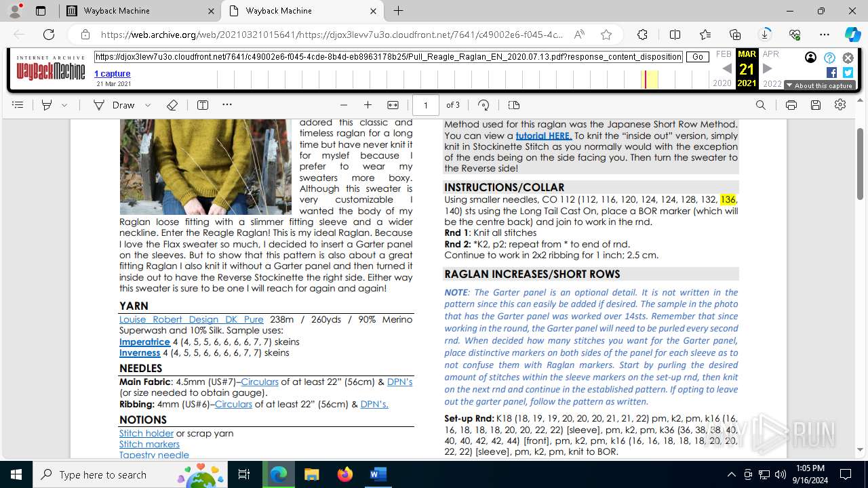
Task: Open the 'Stitch holder' link
Action: 146,433
